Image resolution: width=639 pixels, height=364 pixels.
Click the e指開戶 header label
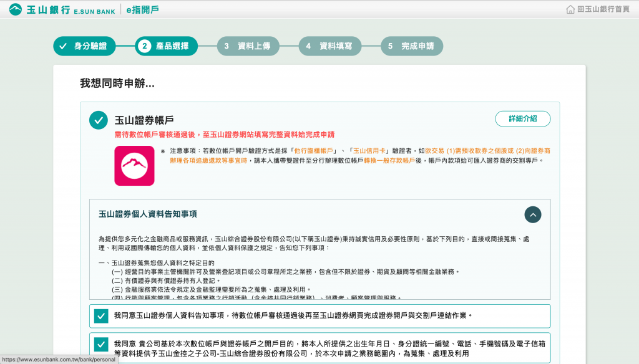coord(143,10)
